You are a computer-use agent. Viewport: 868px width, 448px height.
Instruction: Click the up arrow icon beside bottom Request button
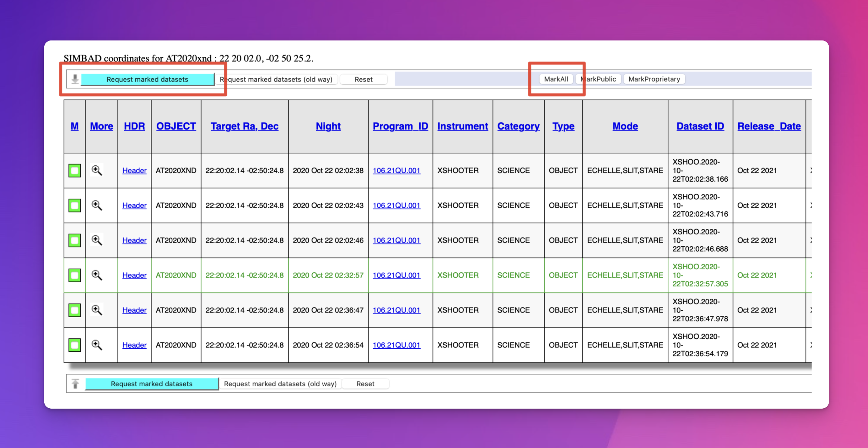point(75,384)
